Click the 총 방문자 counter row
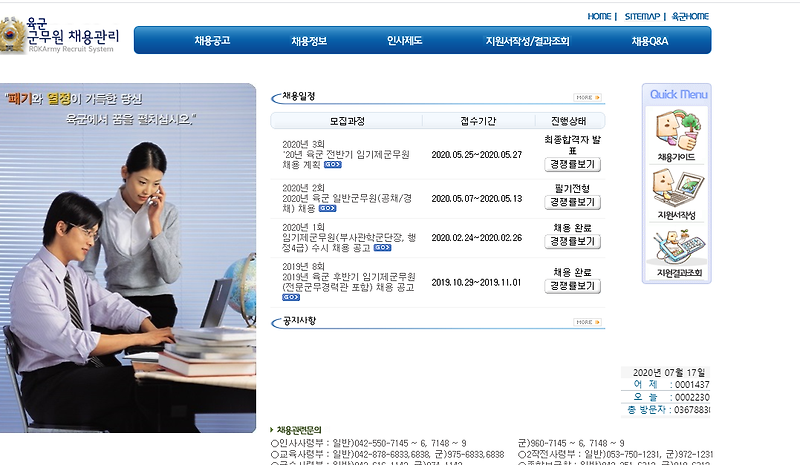 tap(666, 409)
